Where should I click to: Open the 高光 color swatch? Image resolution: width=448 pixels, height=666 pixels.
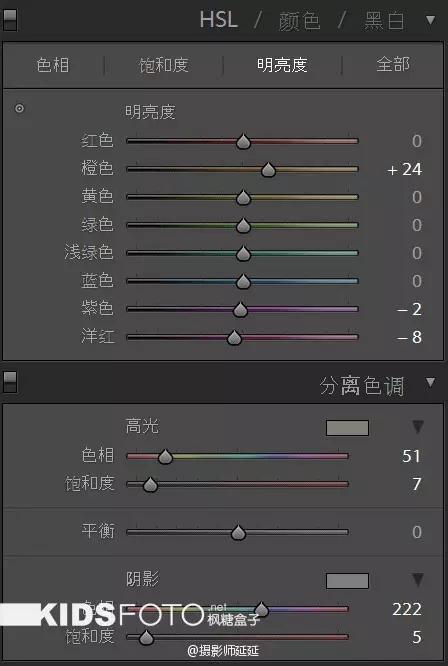pos(347,428)
